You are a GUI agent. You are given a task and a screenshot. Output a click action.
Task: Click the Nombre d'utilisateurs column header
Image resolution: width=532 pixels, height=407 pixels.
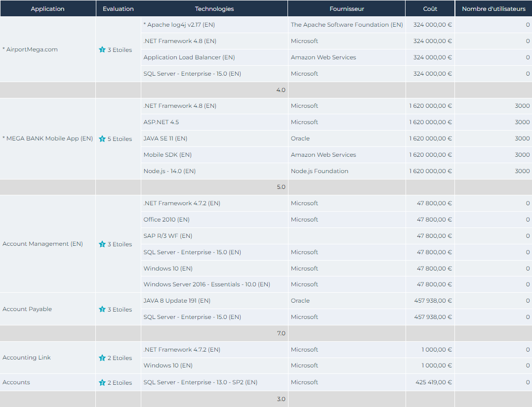click(x=493, y=9)
